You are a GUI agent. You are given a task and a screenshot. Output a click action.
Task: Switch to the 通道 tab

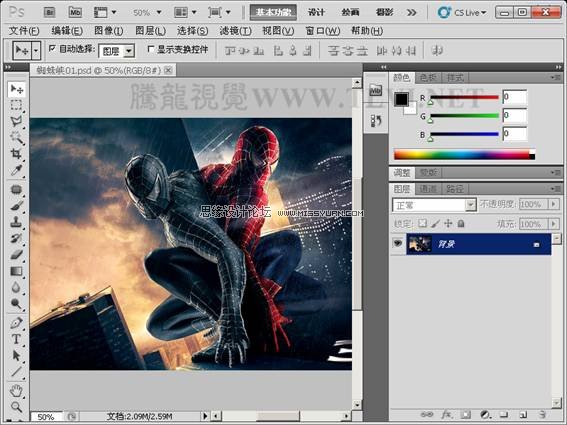click(428, 188)
